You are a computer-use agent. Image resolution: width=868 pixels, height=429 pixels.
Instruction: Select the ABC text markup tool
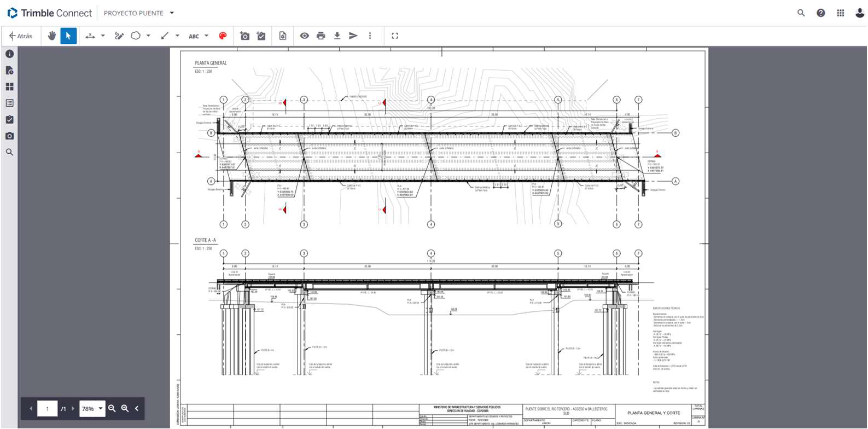[194, 36]
